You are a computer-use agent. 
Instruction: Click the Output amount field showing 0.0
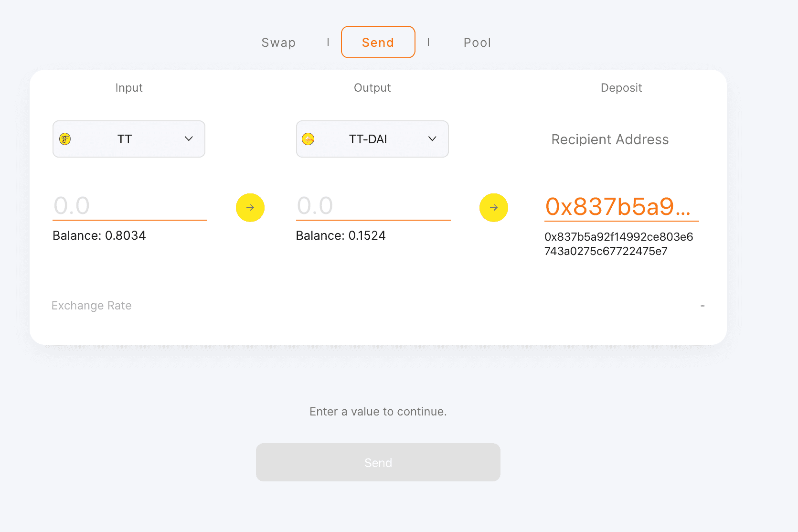pos(372,205)
